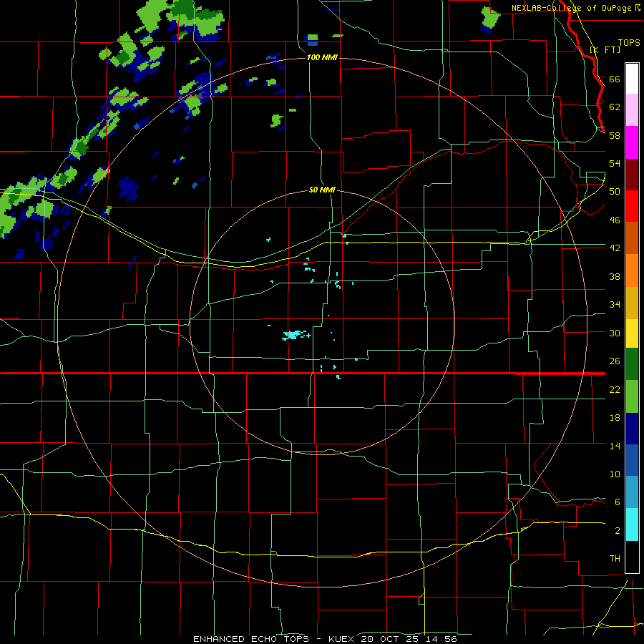The image size is (644, 644).
Task: Click the legend value '58'
Action: click(615, 135)
